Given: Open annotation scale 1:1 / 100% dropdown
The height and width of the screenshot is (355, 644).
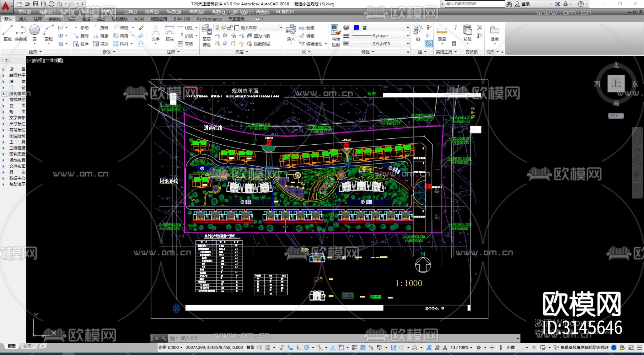Looking at the screenshot, I should (x=462, y=347).
